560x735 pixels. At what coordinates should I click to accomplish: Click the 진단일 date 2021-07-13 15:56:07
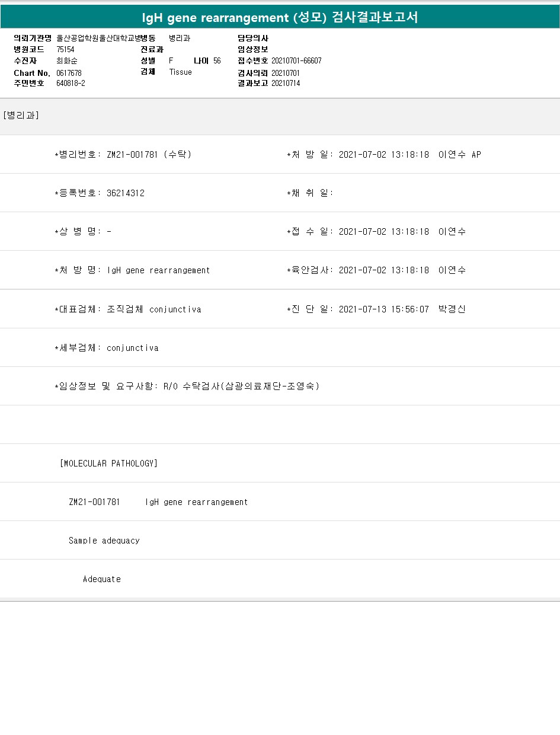[384, 309]
